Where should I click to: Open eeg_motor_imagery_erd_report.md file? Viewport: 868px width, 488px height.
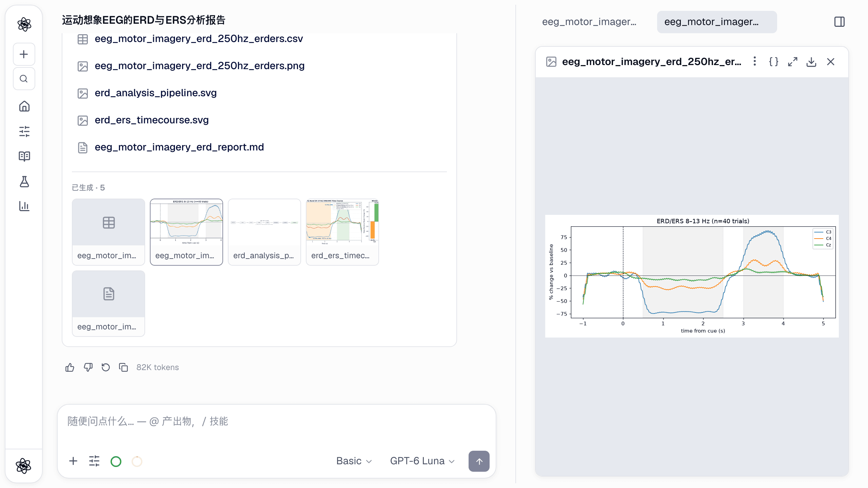tap(179, 147)
